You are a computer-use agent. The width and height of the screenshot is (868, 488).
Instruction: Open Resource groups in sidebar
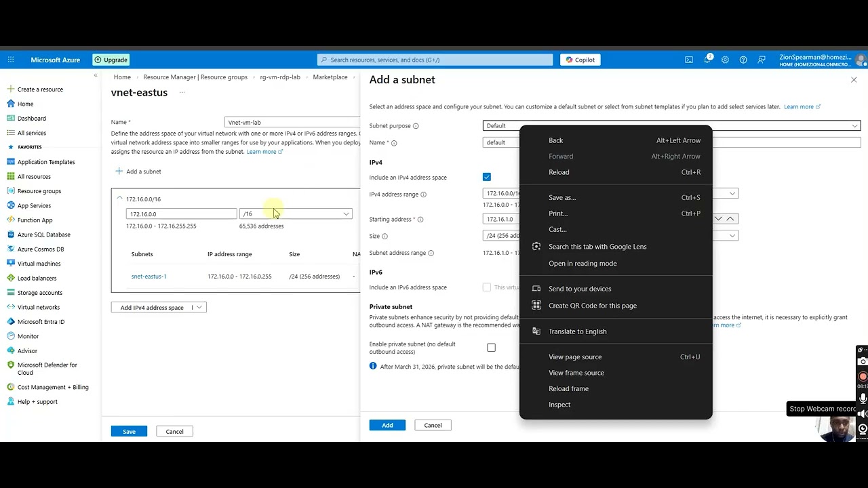(x=39, y=191)
